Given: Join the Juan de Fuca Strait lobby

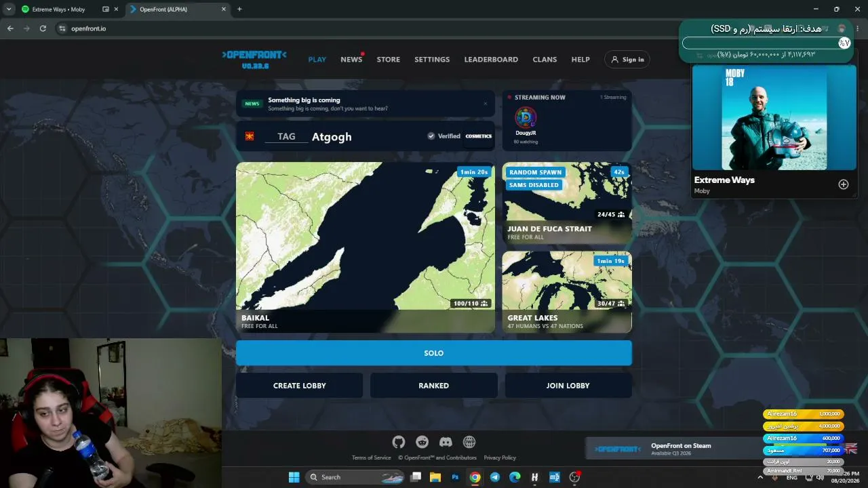Looking at the screenshot, I should click(567, 203).
